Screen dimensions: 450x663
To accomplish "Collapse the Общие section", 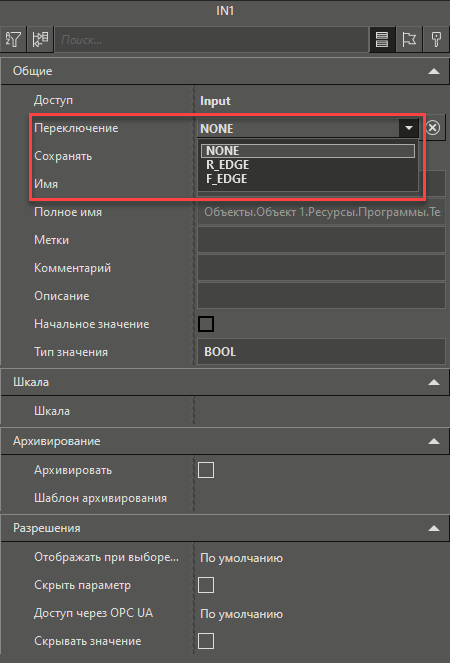I will pos(434,71).
